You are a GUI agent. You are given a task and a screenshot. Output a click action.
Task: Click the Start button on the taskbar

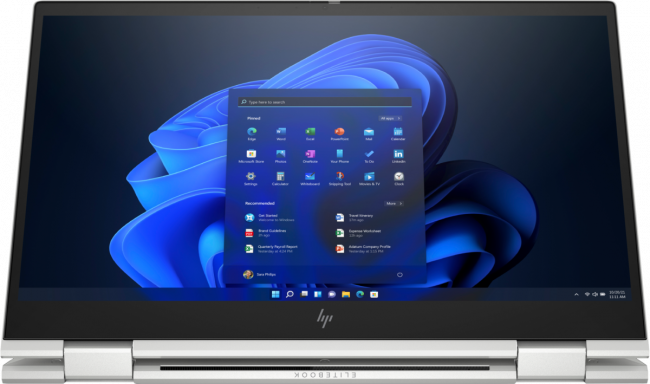tap(276, 294)
